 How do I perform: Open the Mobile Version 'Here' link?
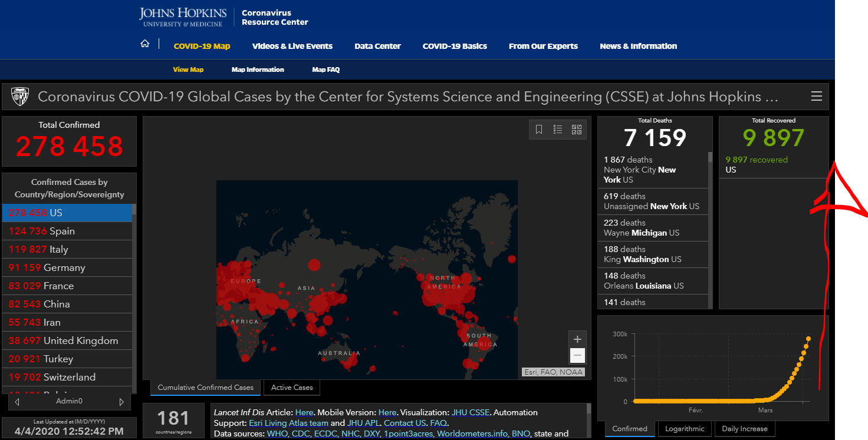tap(387, 412)
